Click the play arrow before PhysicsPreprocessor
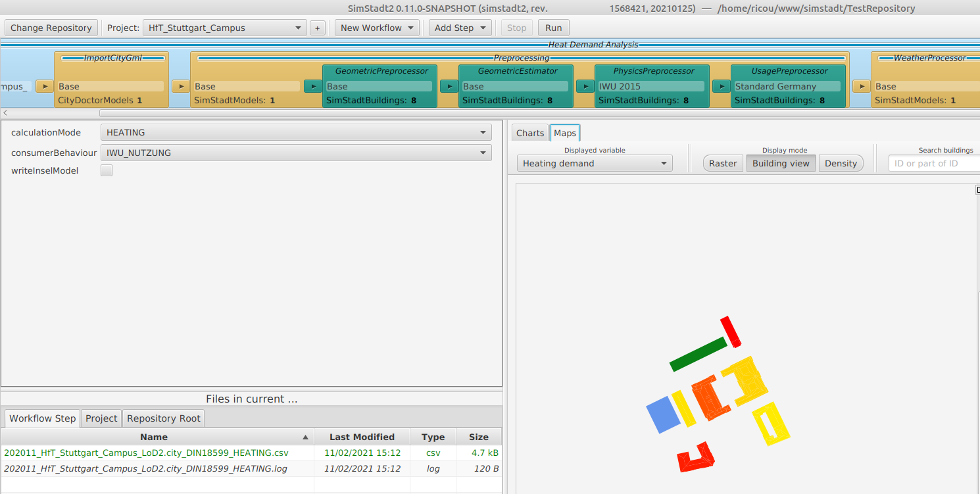The image size is (980, 494). click(x=585, y=86)
